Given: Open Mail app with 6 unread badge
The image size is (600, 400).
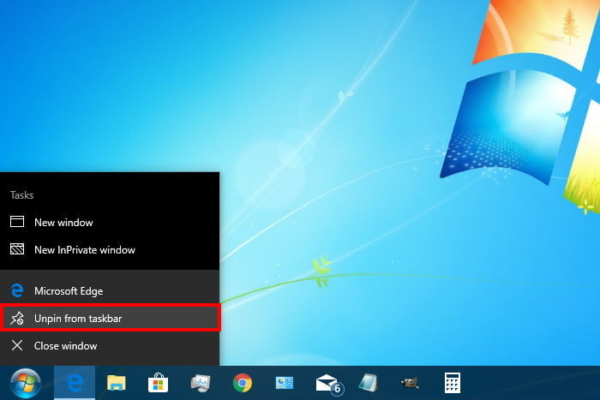Looking at the screenshot, I should [x=327, y=383].
